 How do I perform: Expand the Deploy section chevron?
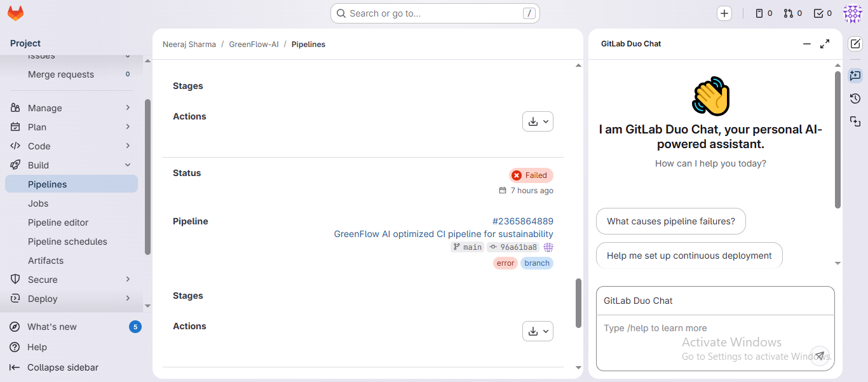128,299
